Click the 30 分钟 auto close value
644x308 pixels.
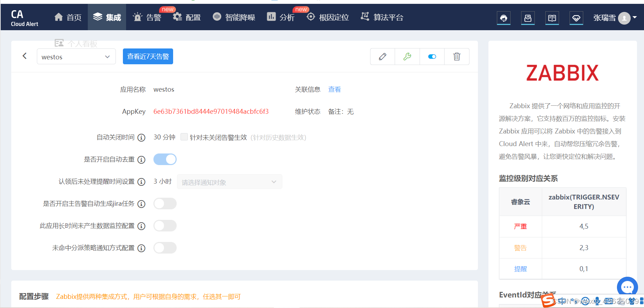164,137
